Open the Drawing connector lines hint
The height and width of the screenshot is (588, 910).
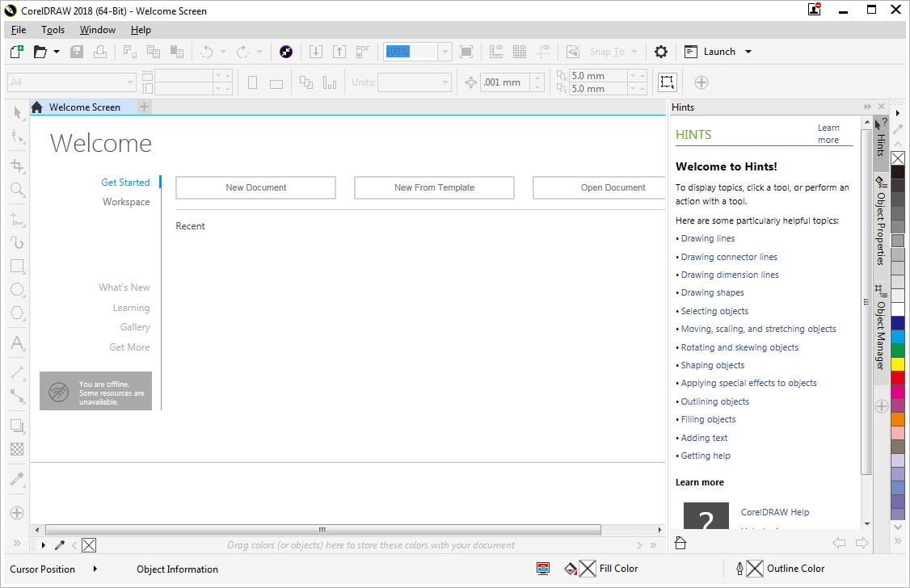[729, 257]
